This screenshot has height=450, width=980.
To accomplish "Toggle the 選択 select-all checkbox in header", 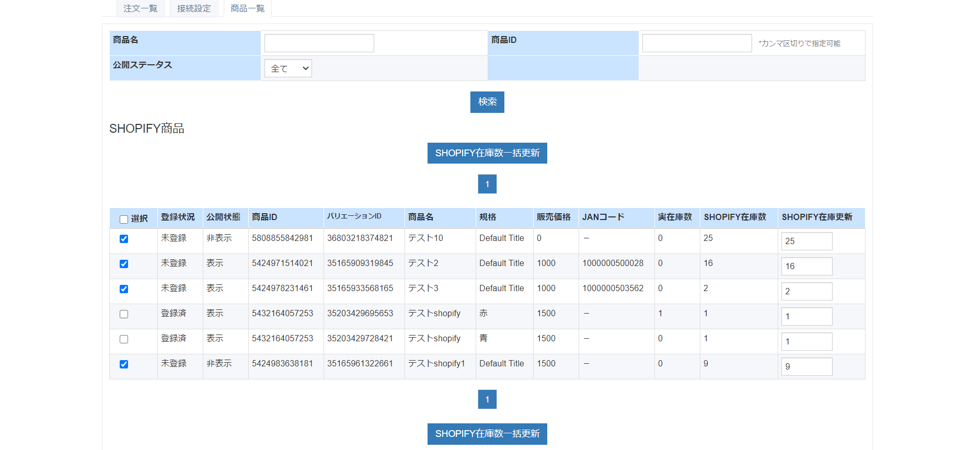I will [x=124, y=220].
